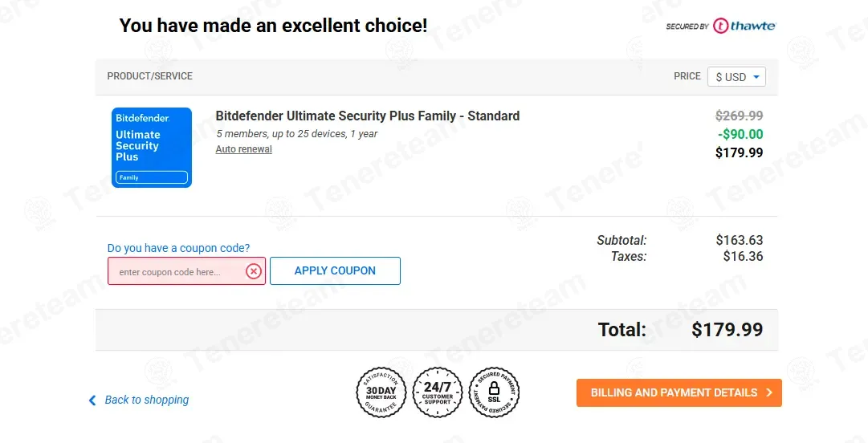Screen dimensions: 868x443
Task: Go Back to shopping
Action: click(x=147, y=400)
